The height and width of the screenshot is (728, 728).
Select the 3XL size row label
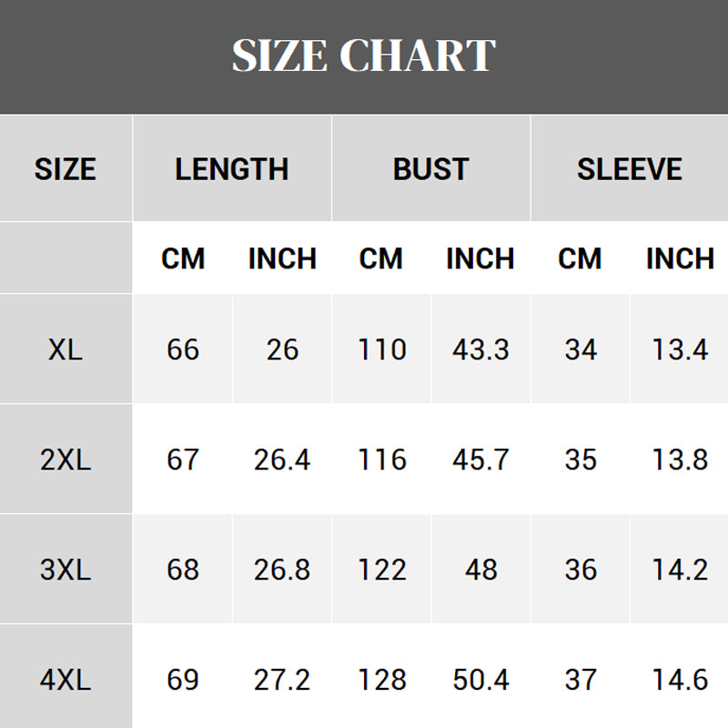(x=66, y=570)
